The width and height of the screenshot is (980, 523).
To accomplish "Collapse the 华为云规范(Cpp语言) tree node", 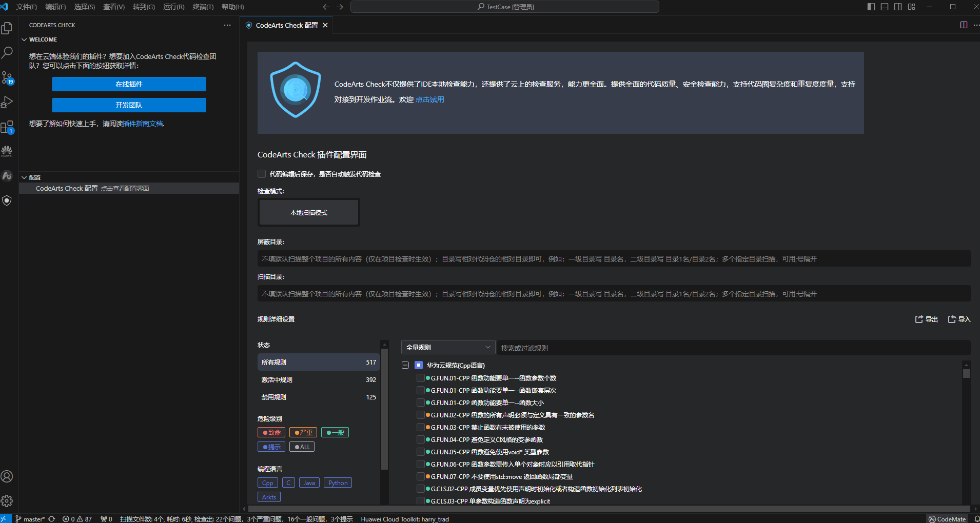I will 405,365.
